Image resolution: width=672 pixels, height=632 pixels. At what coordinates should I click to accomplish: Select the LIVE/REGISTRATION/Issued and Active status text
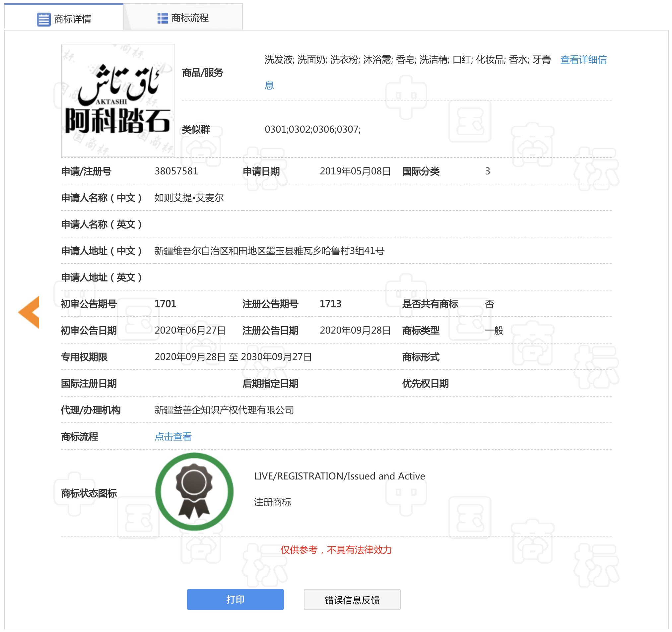(x=340, y=476)
